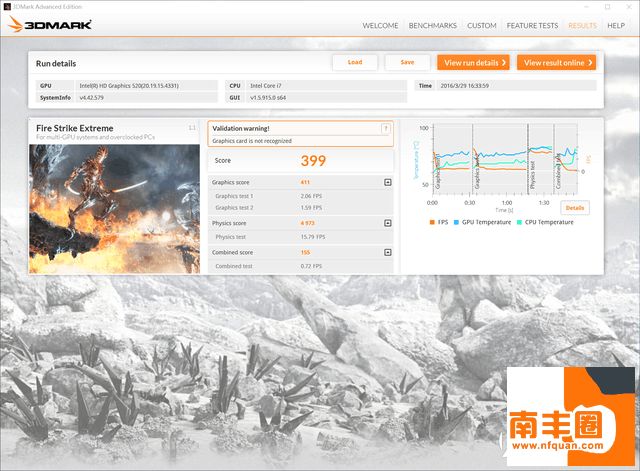This screenshot has width=640, height=471.
Task: Expand the Graphics score section
Action: 387,182
